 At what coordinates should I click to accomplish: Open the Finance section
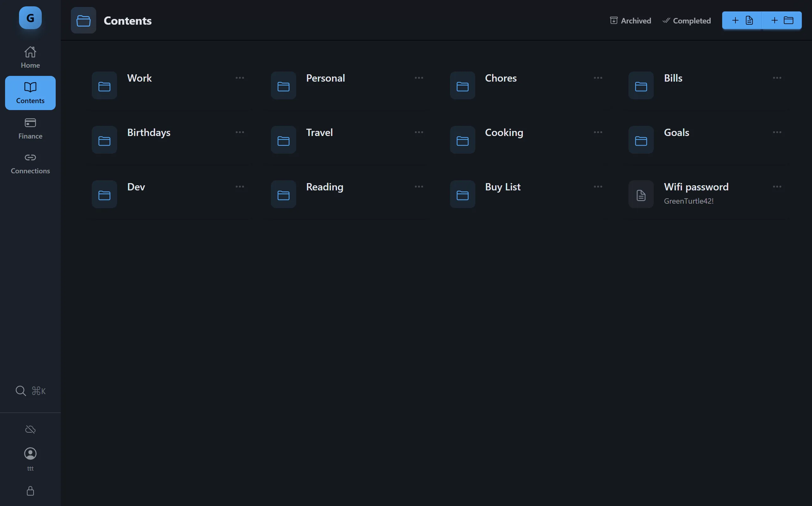click(30, 129)
